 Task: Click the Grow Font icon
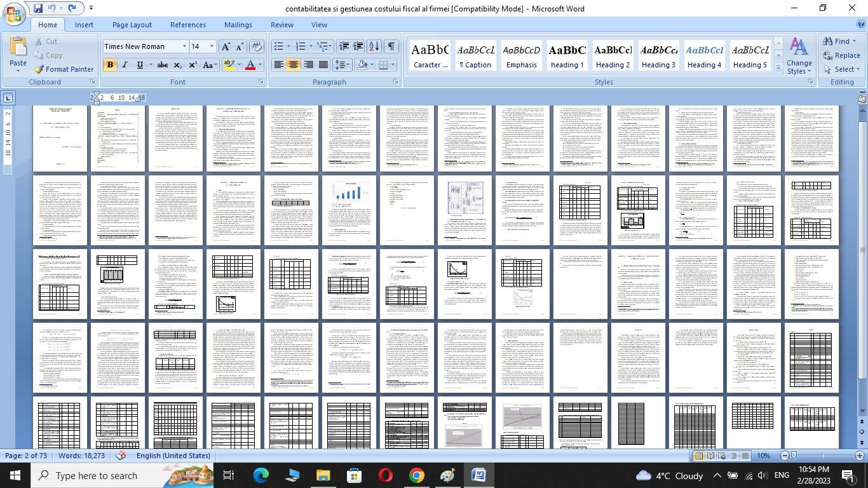tap(226, 46)
